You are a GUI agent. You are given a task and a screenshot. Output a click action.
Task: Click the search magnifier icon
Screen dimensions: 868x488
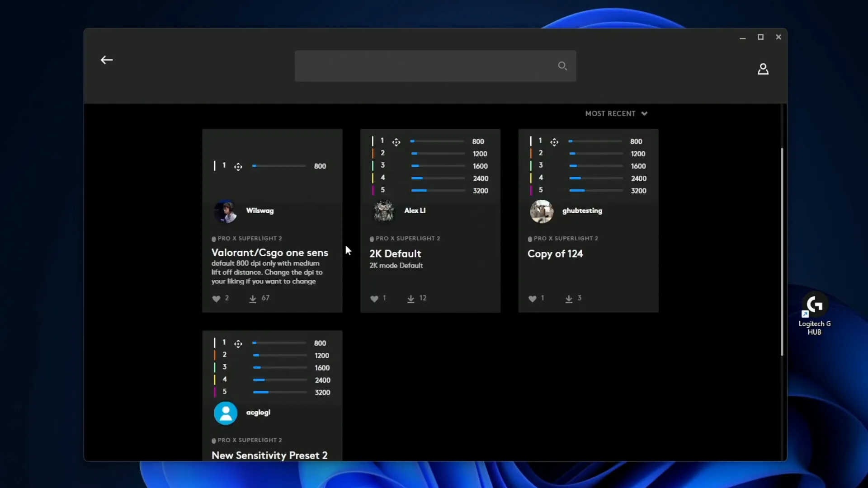click(x=562, y=66)
